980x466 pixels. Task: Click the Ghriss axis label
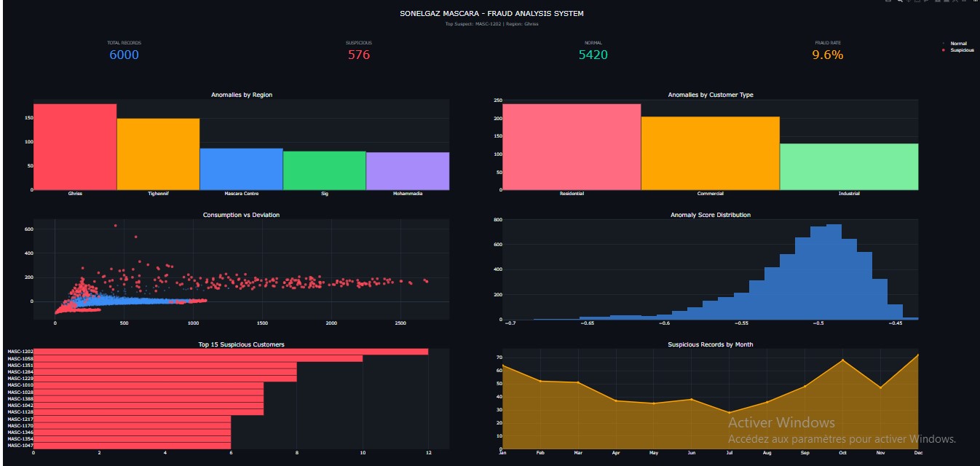point(75,194)
